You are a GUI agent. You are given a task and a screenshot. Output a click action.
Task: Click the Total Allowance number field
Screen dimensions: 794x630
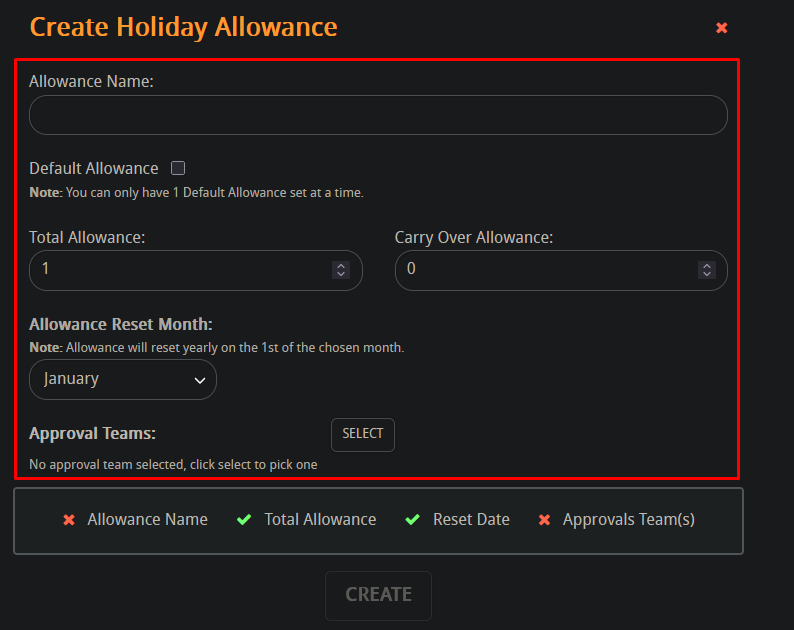[x=195, y=270]
